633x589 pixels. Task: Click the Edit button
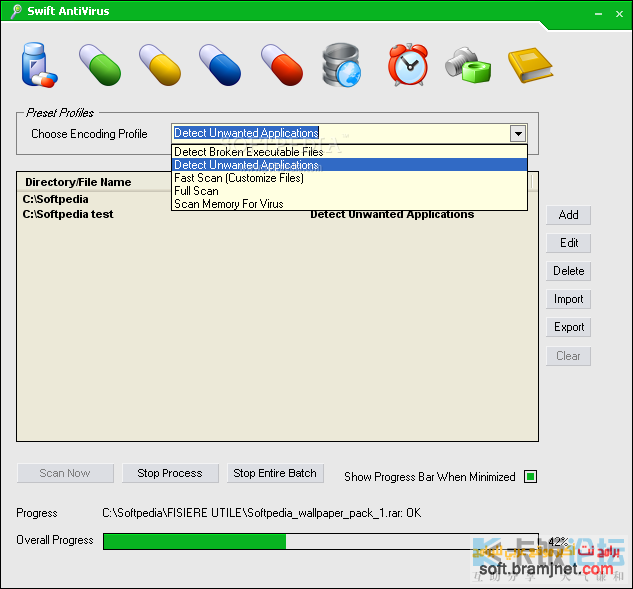click(x=568, y=243)
